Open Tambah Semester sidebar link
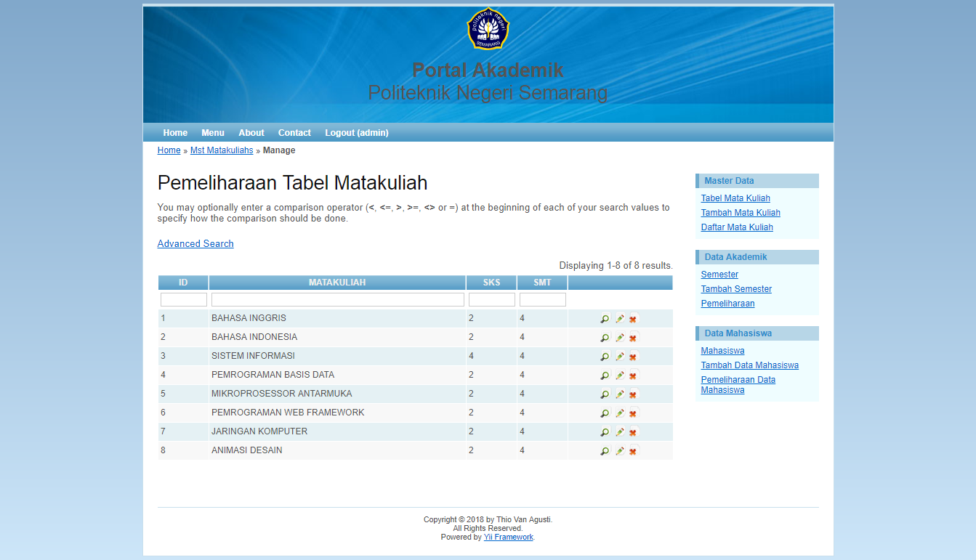Viewport: 976px width, 560px height. click(736, 289)
